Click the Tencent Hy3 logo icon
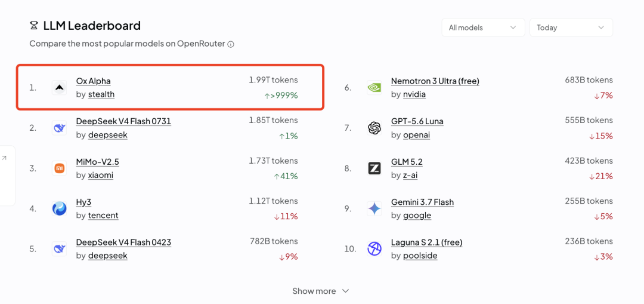 click(59, 208)
